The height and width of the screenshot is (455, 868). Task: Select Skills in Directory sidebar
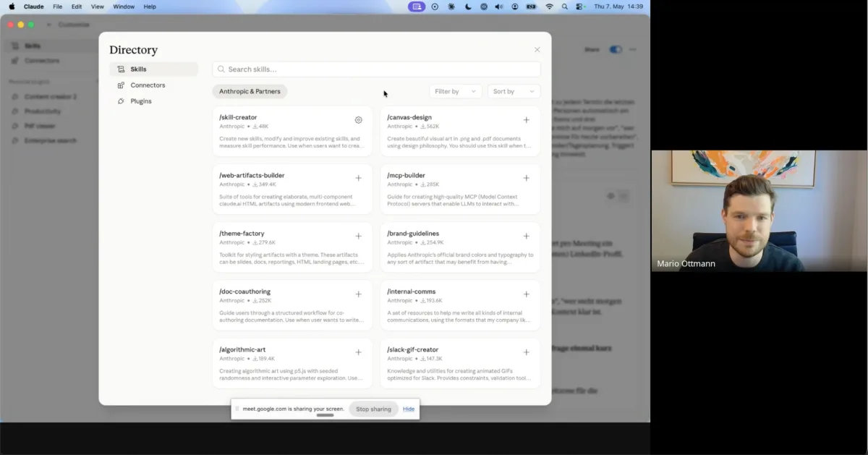point(153,69)
